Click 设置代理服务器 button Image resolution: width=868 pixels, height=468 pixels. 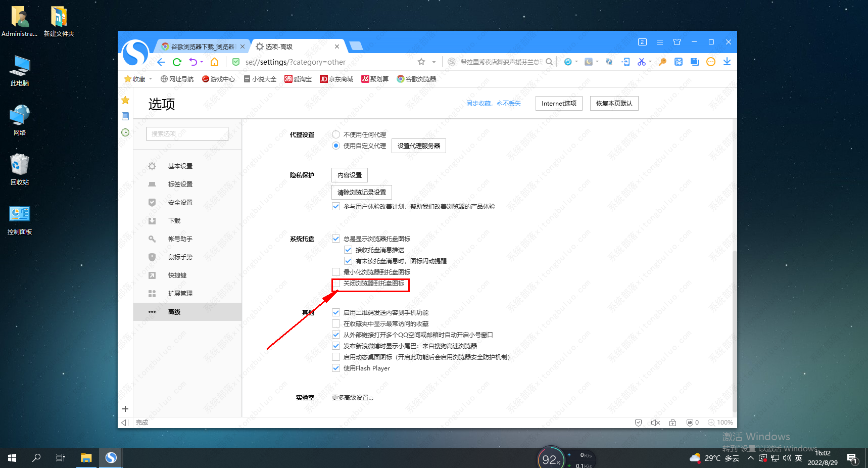(419, 146)
